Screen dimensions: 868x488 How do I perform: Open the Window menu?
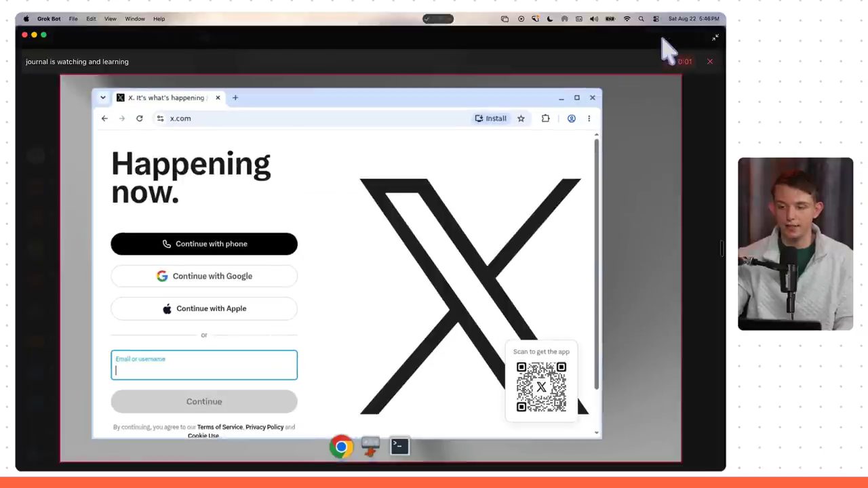click(x=135, y=19)
